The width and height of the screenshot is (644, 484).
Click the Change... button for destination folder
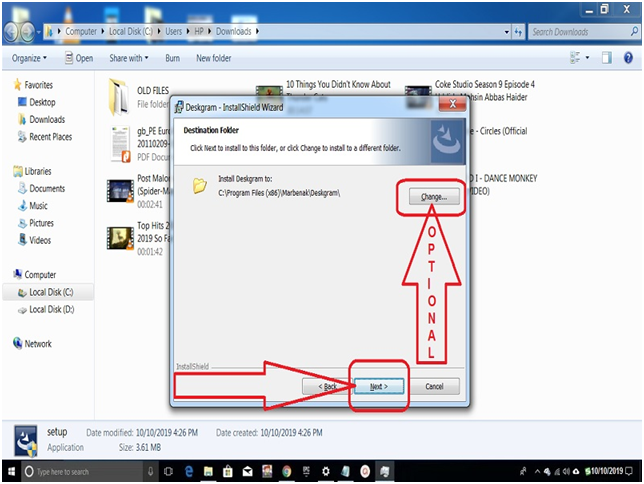(434, 197)
